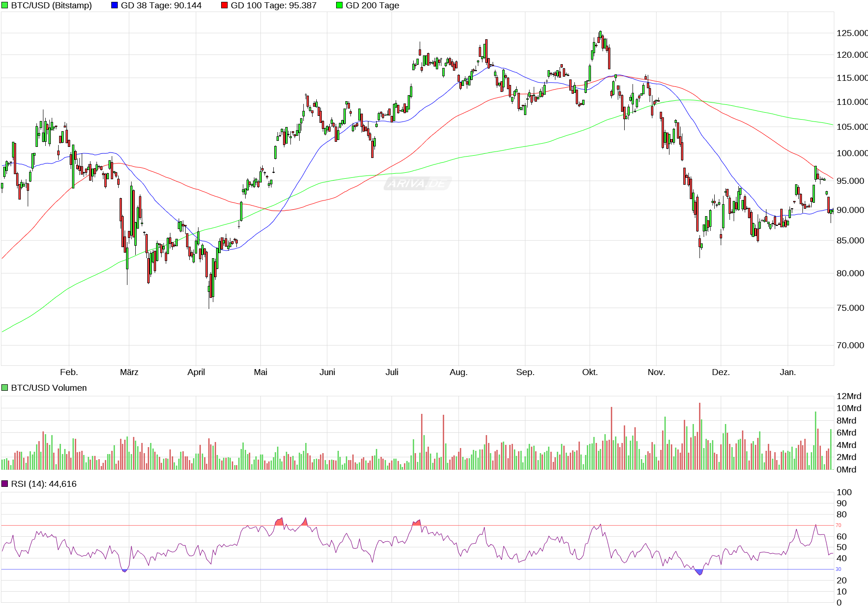Click the 80.000 price axis label
The height and width of the screenshot is (612, 868).
point(850,273)
